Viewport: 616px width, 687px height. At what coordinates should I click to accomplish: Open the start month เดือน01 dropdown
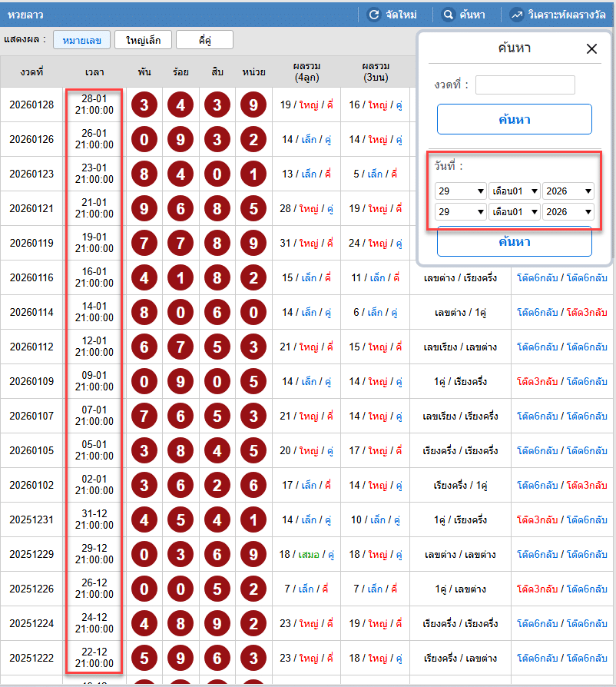click(515, 189)
